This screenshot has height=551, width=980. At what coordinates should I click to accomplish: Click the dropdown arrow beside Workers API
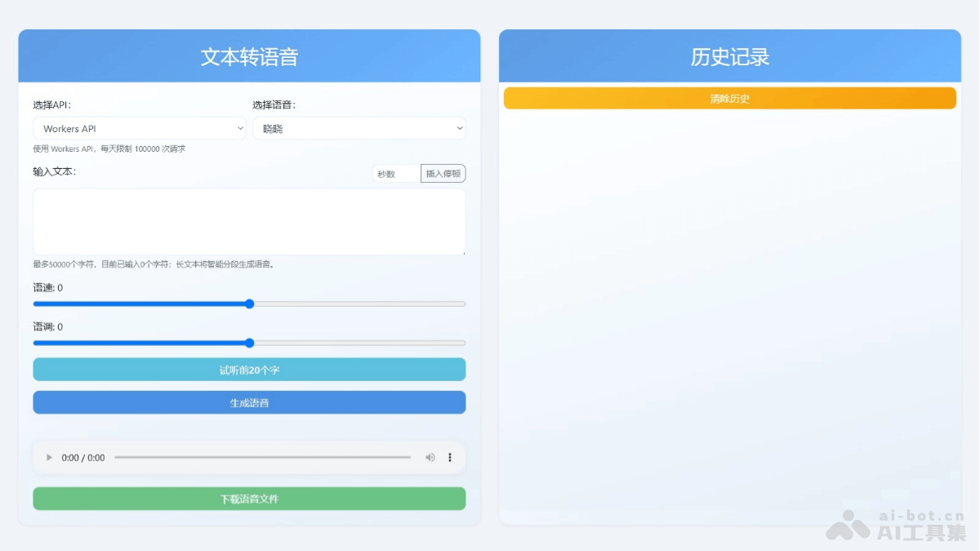pos(239,128)
